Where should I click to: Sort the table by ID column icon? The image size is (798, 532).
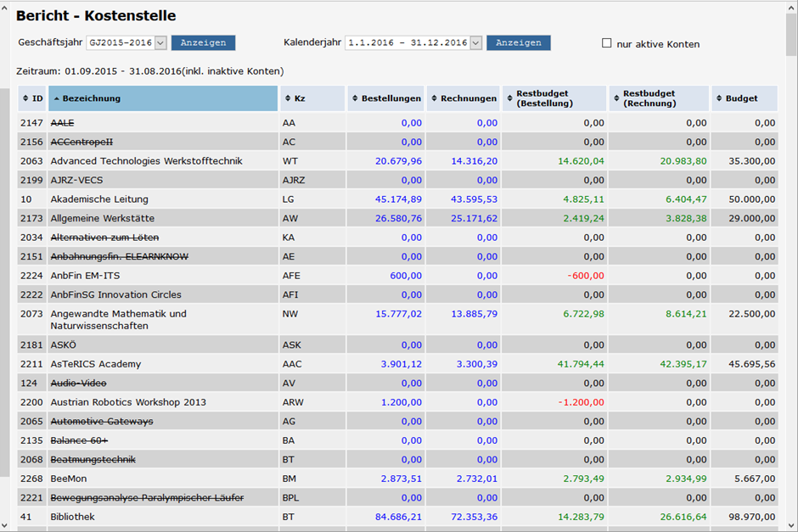coord(25,98)
